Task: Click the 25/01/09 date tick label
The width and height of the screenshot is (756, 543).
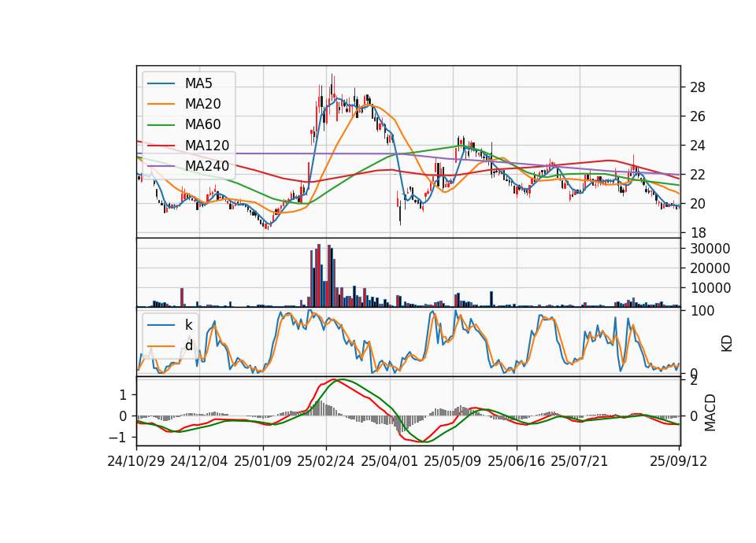Action: (x=263, y=461)
